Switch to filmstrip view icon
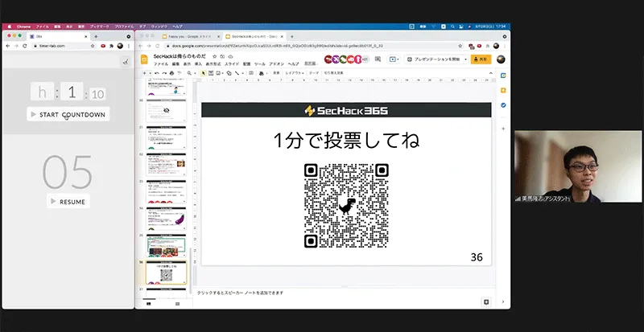644x332 pixels. pos(148,304)
